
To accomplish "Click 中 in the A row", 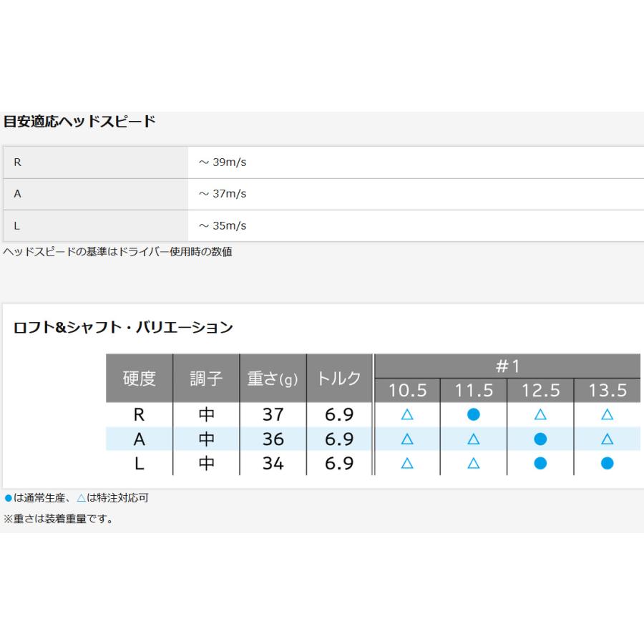I will coord(206,439).
